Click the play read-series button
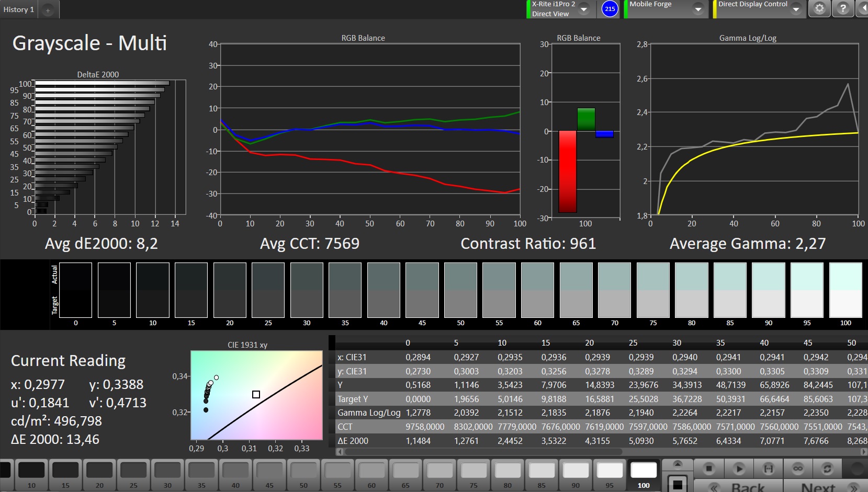This screenshot has height=492, width=868. (739, 468)
